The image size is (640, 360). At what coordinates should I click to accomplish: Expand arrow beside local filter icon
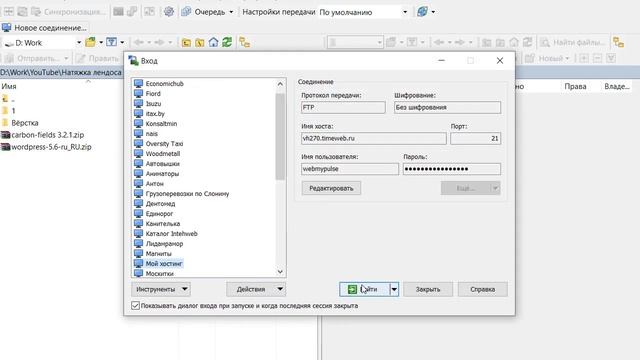(122, 42)
